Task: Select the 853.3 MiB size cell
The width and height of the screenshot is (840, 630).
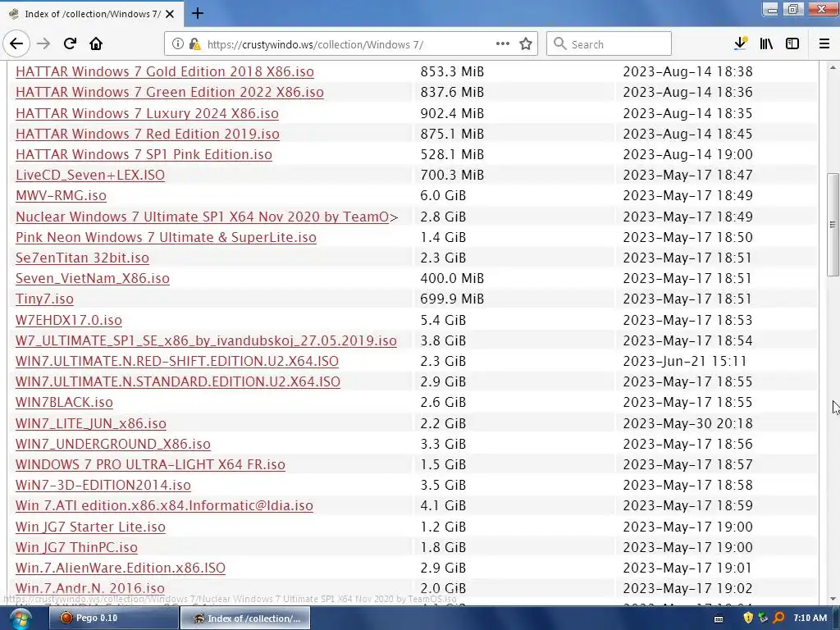Action: click(452, 72)
